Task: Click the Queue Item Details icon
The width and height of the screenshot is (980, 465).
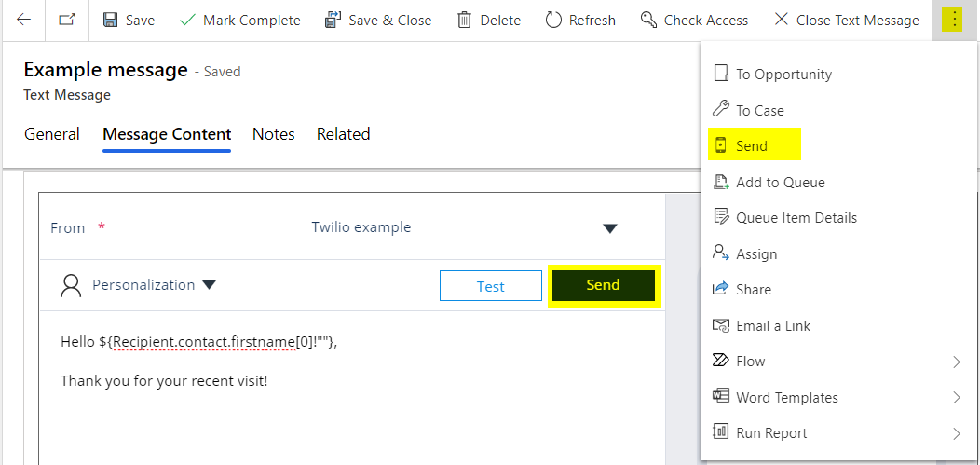Action: (x=721, y=217)
